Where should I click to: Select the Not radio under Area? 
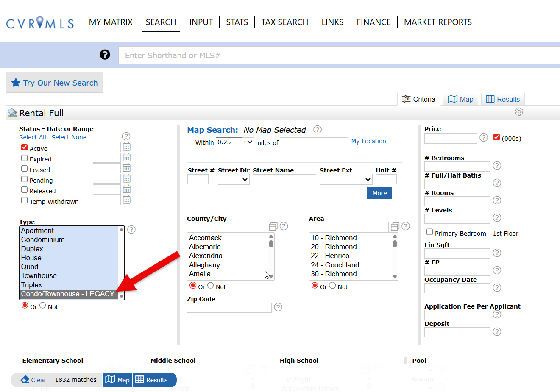[x=333, y=286]
